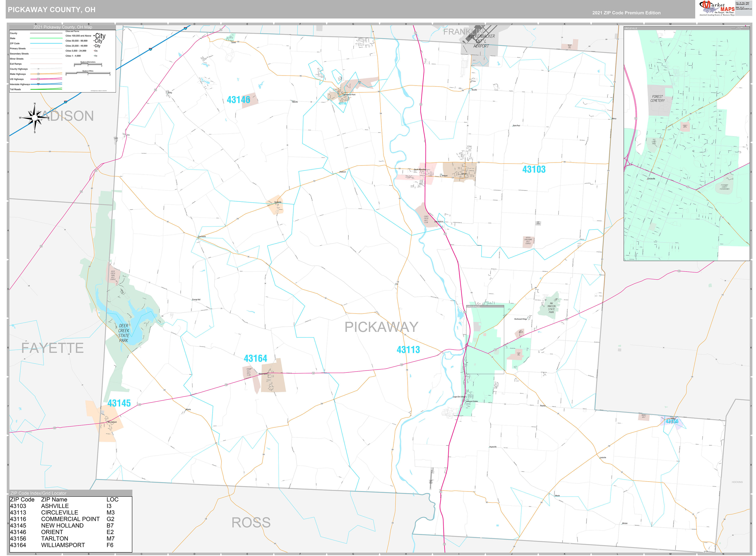Image resolution: width=756 pixels, height=556 pixels.
Task: Click the US Highways shield in legend
Action: tap(38, 79)
